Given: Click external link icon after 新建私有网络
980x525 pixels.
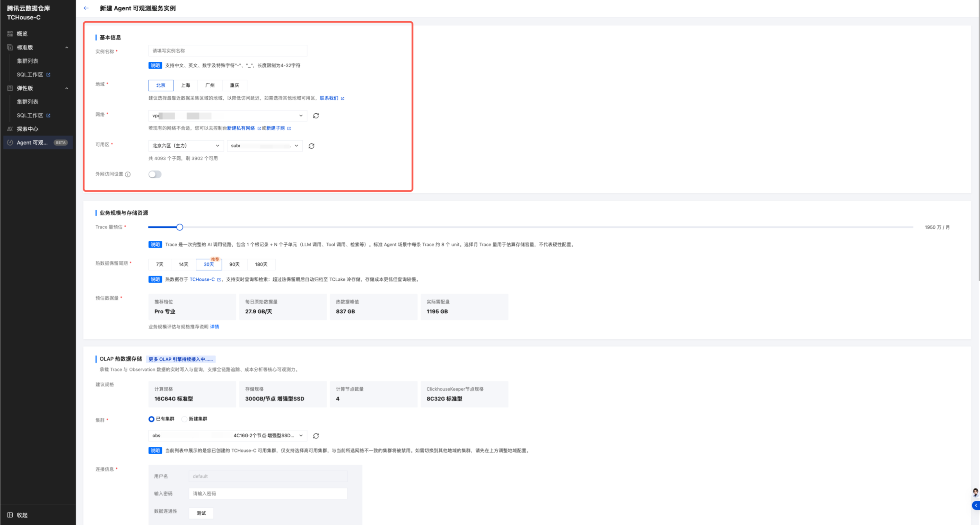Looking at the screenshot, I should click(259, 128).
